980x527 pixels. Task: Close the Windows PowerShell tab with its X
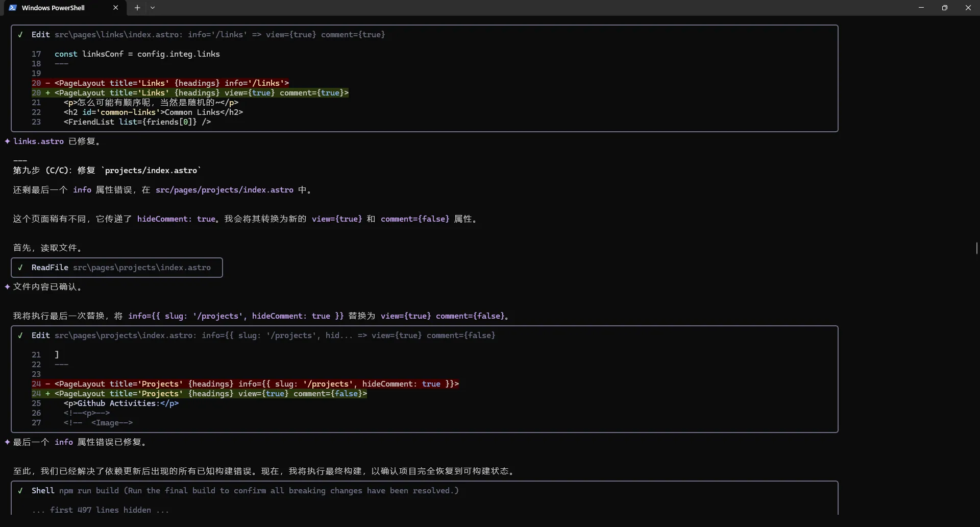point(116,8)
